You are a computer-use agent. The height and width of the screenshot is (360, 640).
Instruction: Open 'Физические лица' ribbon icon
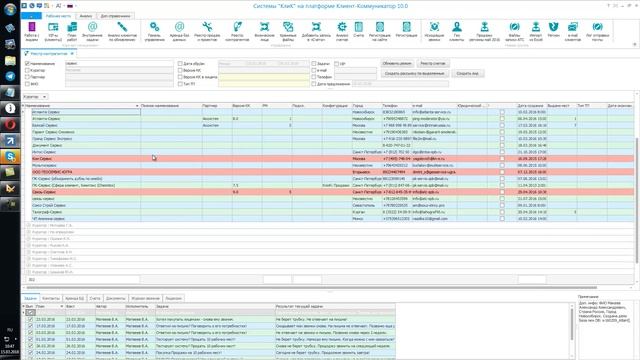(x=264, y=31)
